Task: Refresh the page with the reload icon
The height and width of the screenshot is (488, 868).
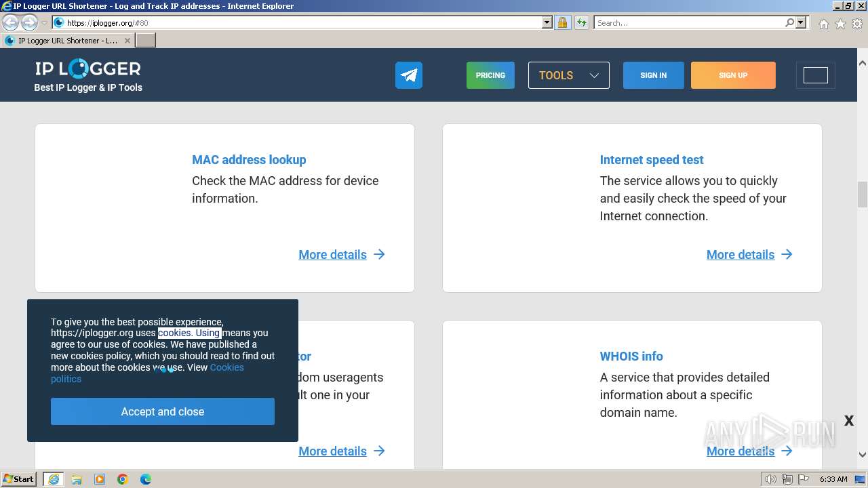Action: coord(581,22)
